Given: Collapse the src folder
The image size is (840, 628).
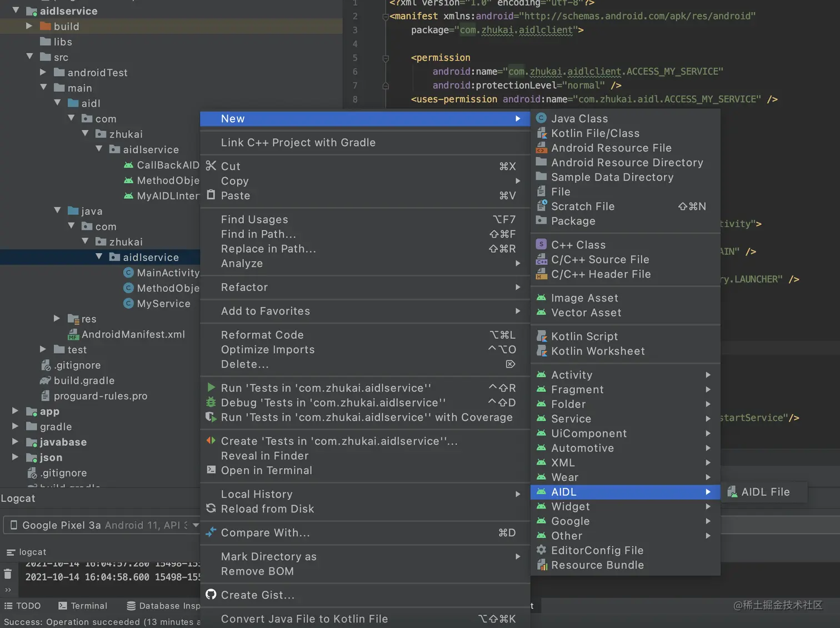Looking at the screenshot, I should pos(29,57).
